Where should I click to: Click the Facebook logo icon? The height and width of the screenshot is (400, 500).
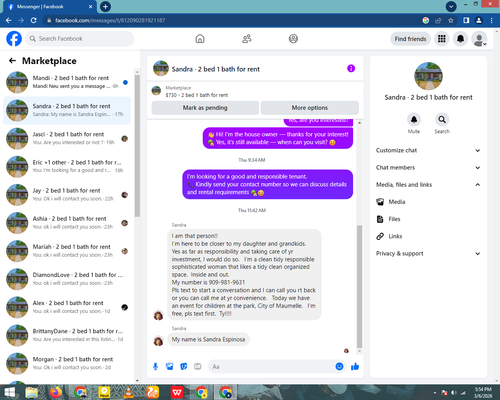tap(14, 39)
